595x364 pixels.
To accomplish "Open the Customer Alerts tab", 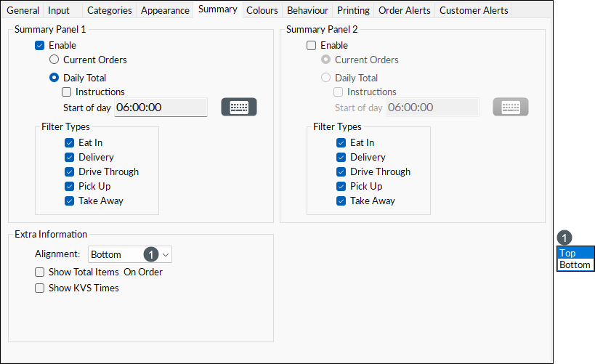I will (474, 10).
